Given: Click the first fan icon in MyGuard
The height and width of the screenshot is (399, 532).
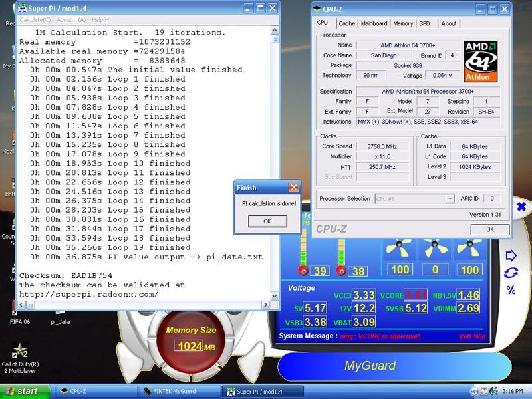Looking at the screenshot, I should coord(400,248).
